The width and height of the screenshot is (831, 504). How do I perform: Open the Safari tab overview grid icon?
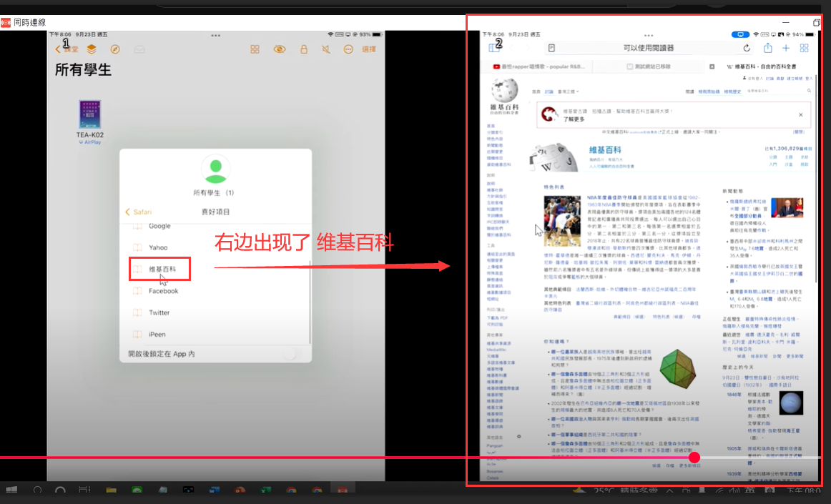point(804,48)
